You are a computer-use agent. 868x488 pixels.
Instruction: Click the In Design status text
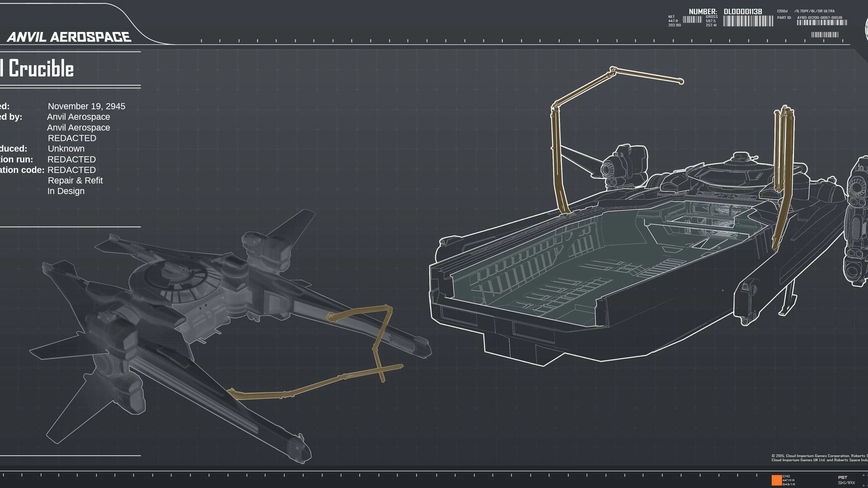pos(66,191)
